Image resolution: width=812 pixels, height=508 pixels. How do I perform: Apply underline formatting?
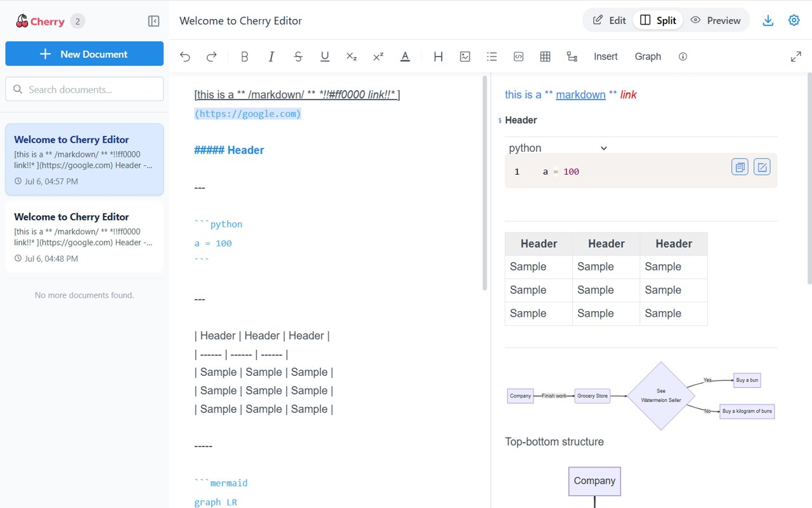click(325, 57)
